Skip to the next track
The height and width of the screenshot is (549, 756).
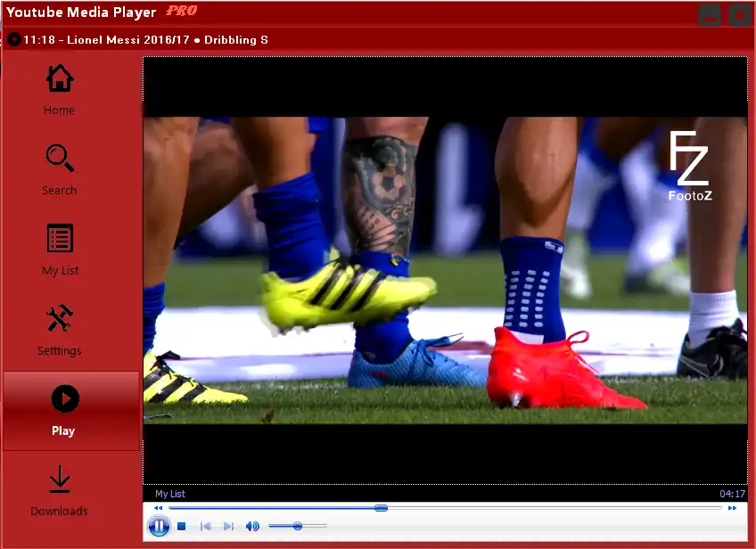228,526
